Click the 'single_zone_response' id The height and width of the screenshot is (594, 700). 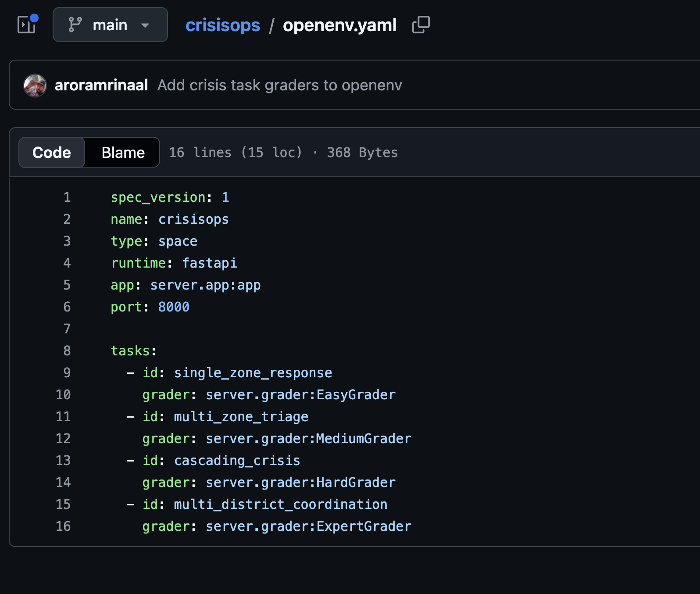(x=253, y=373)
